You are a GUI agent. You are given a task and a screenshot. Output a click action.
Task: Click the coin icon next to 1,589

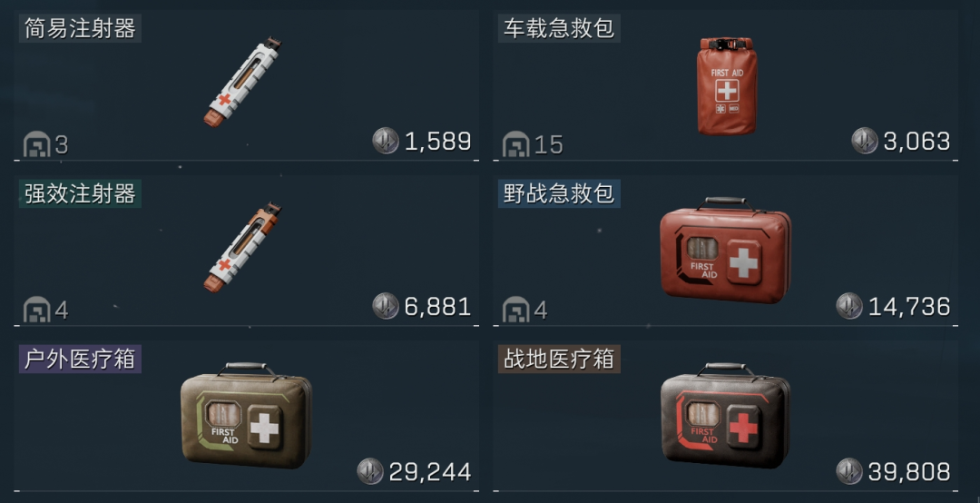tap(386, 141)
